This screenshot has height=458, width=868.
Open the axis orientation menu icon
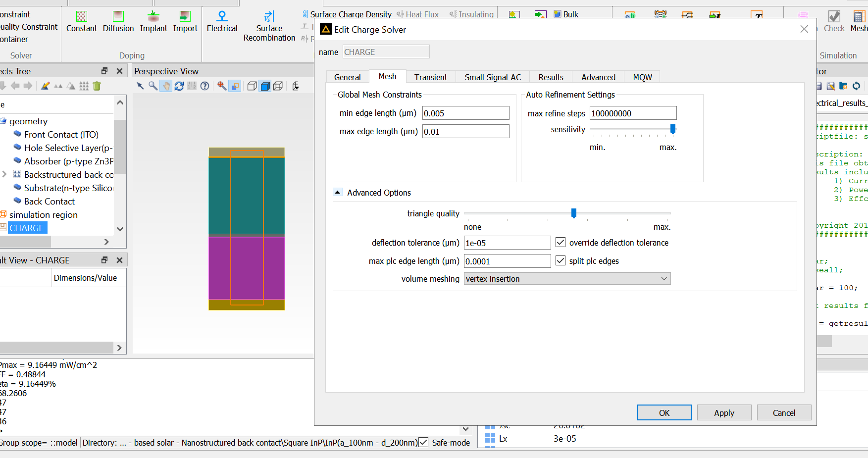coord(296,86)
